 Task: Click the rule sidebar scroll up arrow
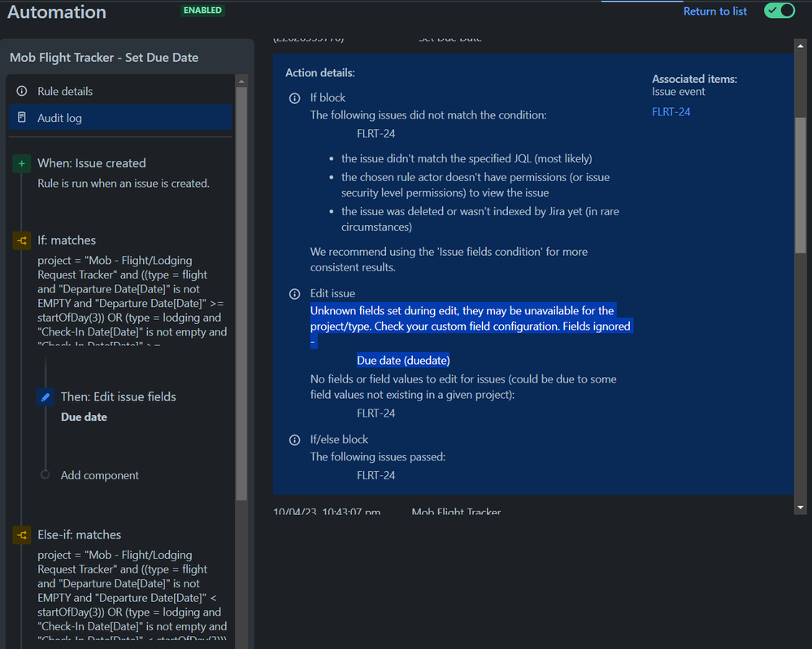click(241, 81)
